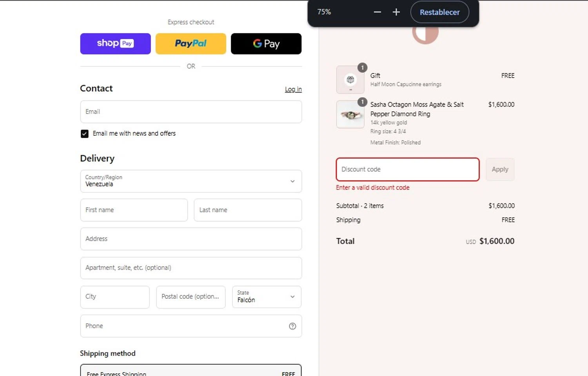
Task: Click the 75% zoom level text
Action: tap(324, 12)
